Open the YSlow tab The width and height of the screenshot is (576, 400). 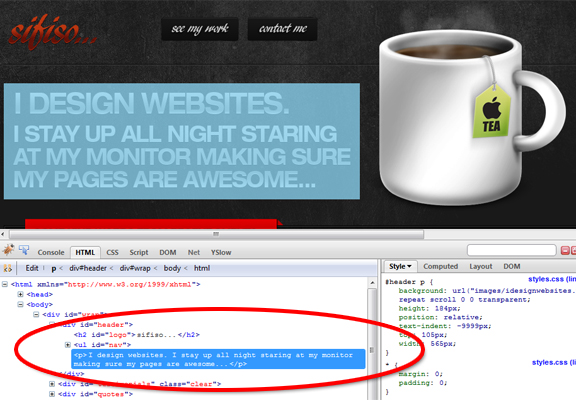click(x=221, y=252)
